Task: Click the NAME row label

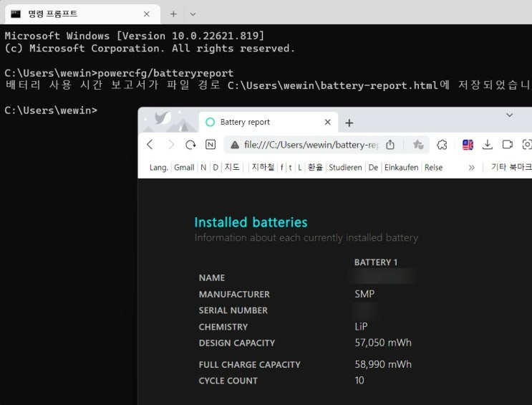Action: [x=212, y=277]
